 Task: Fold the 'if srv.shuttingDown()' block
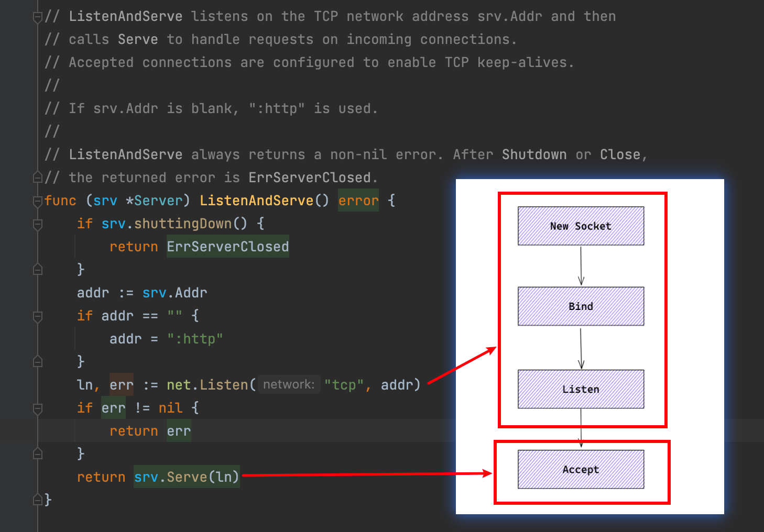pos(37,225)
